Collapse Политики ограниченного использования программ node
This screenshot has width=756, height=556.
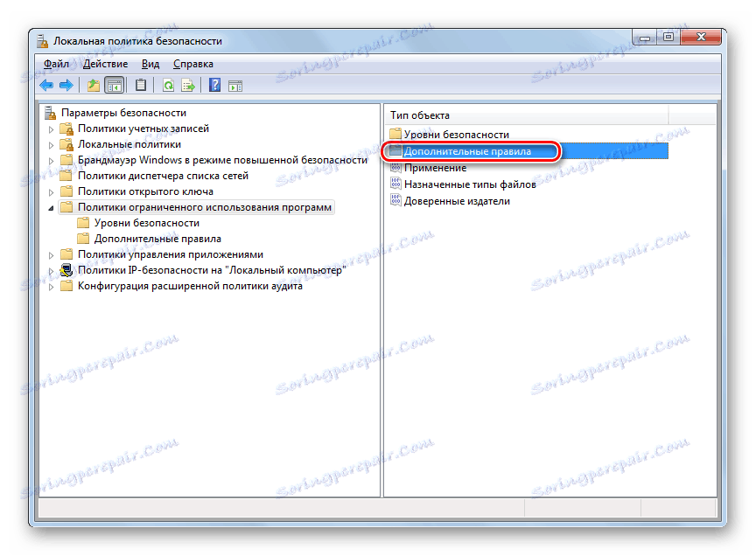coord(51,208)
